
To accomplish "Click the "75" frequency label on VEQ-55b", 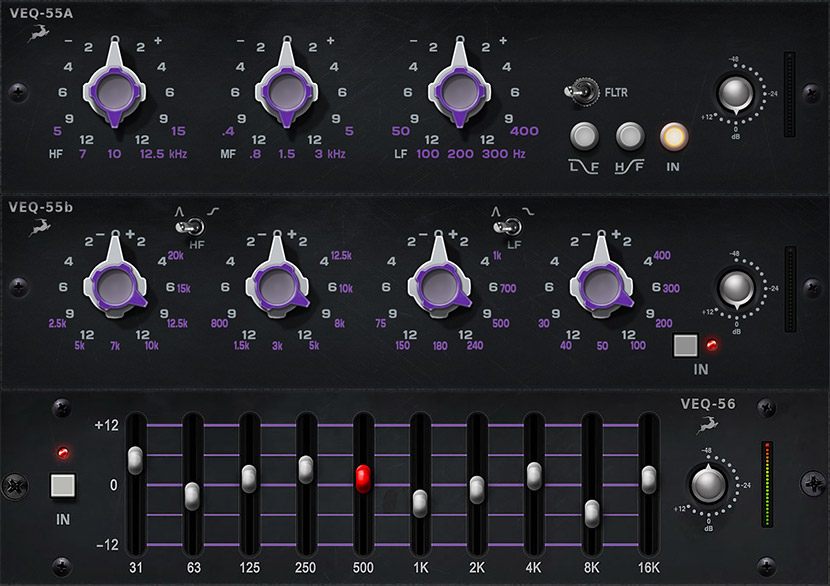I will click(381, 323).
